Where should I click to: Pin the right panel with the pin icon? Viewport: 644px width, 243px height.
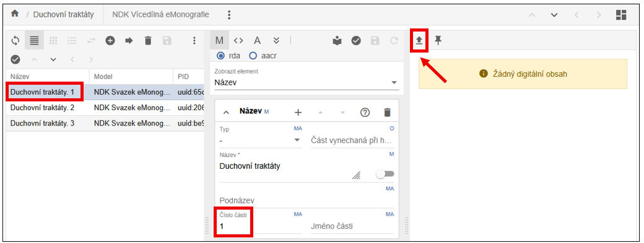point(438,40)
